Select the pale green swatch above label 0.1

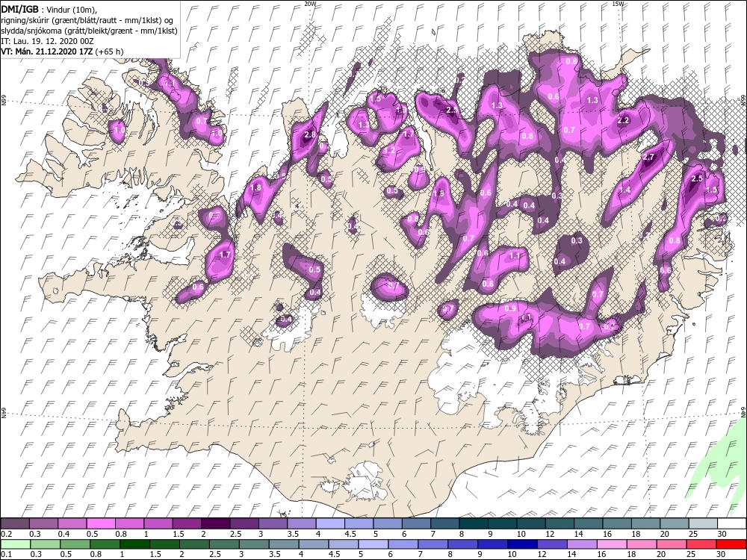[15, 544]
